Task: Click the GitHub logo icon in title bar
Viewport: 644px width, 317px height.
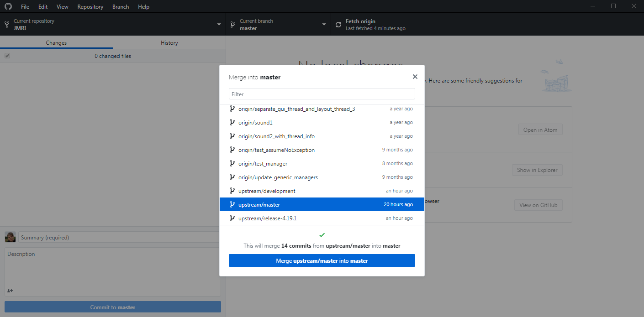Action: (8, 7)
